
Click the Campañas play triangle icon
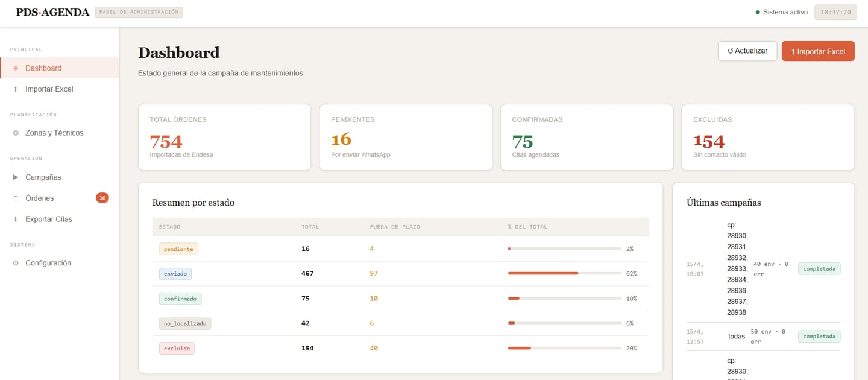point(16,177)
